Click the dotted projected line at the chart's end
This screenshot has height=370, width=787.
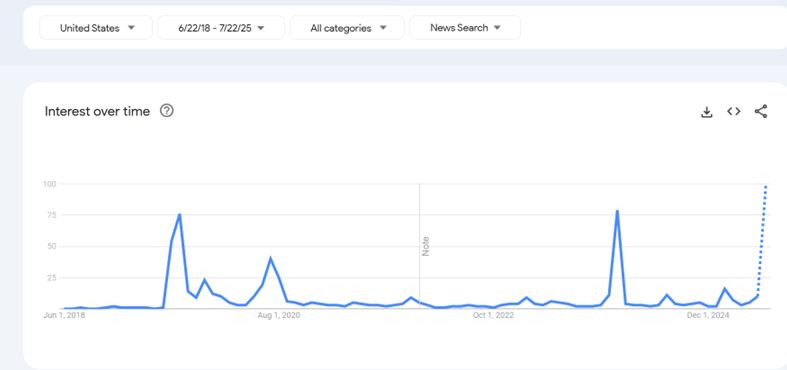tap(762, 240)
